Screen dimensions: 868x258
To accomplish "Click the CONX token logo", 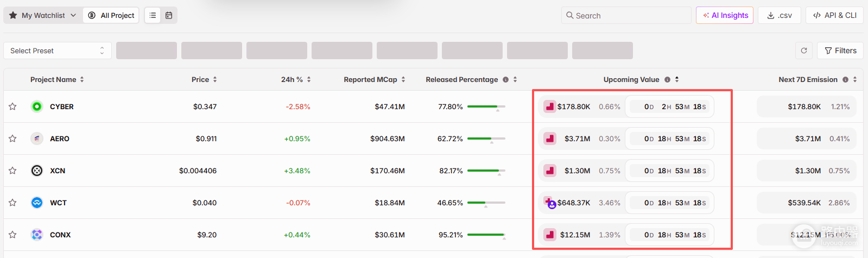I will pyautogui.click(x=37, y=235).
